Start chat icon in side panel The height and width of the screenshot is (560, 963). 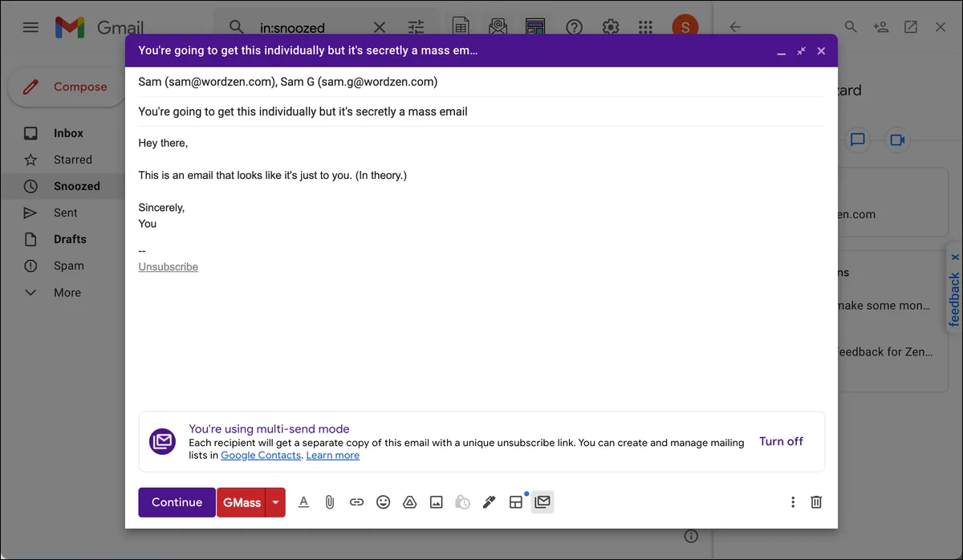[858, 140]
